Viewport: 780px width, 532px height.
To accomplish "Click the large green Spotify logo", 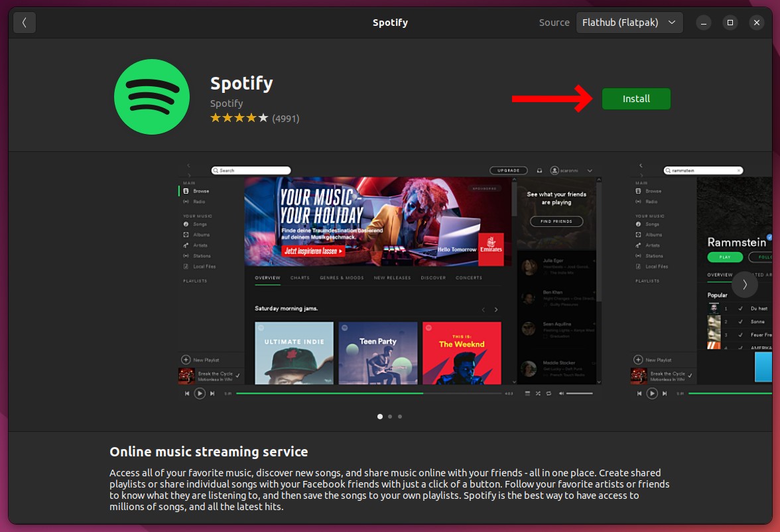I will click(x=152, y=97).
